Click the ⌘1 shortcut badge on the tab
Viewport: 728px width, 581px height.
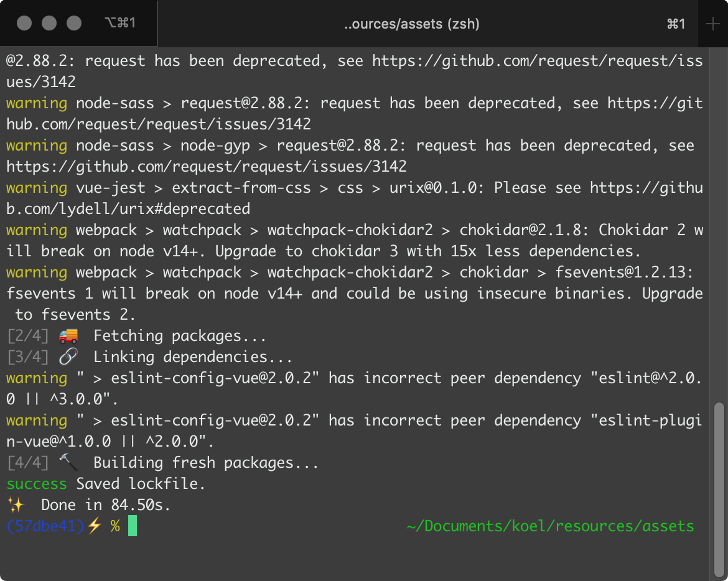[x=676, y=24]
